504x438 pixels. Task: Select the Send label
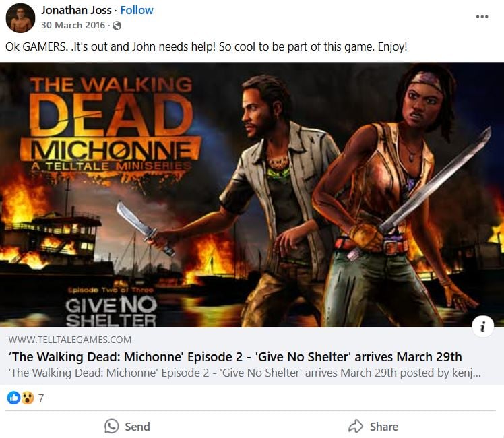pyautogui.click(x=137, y=427)
